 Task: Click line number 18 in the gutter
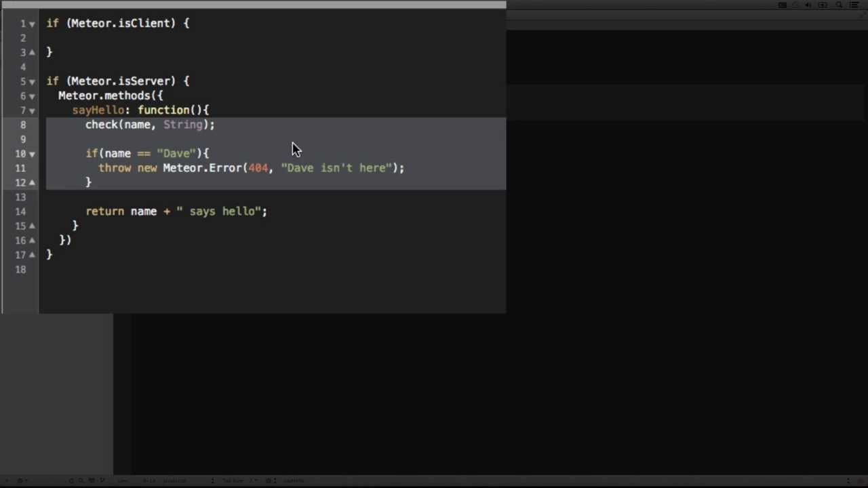20,270
